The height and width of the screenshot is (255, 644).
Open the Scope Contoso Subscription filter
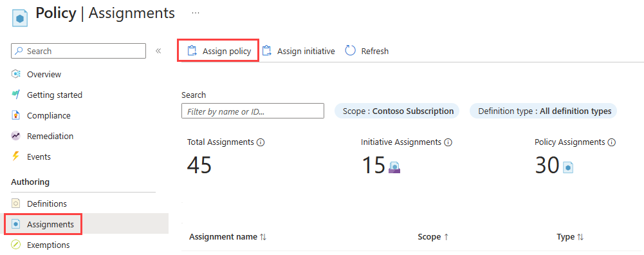click(397, 111)
